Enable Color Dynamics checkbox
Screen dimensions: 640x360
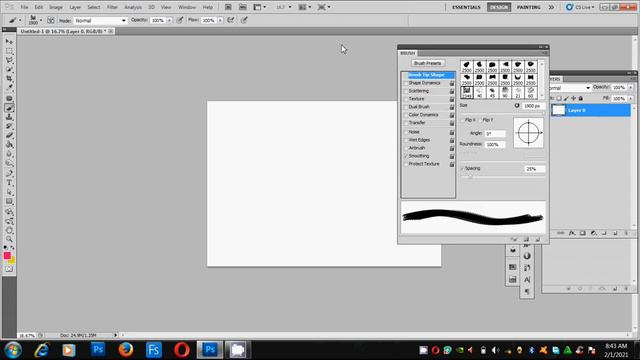(x=406, y=115)
